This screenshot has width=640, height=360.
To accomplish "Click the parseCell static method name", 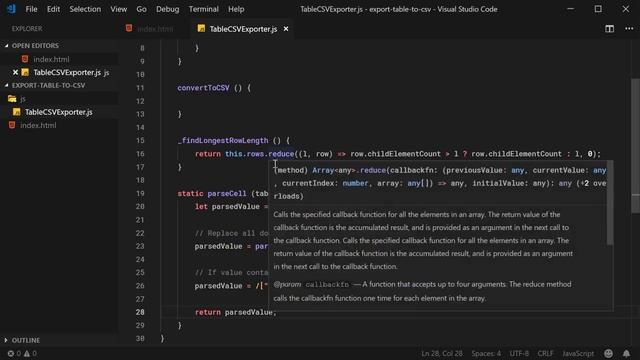I will coord(227,193).
